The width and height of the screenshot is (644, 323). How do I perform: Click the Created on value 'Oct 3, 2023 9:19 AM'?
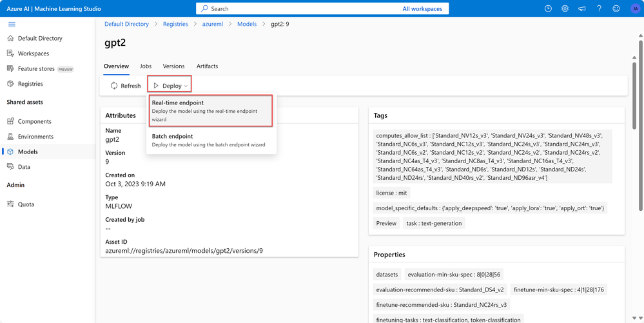point(135,184)
